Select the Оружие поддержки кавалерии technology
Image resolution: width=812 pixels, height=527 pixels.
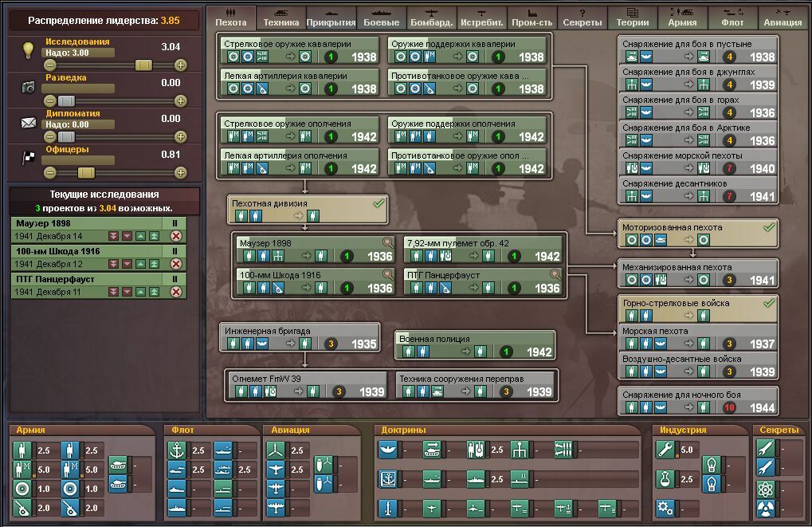pyautogui.click(x=467, y=51)
